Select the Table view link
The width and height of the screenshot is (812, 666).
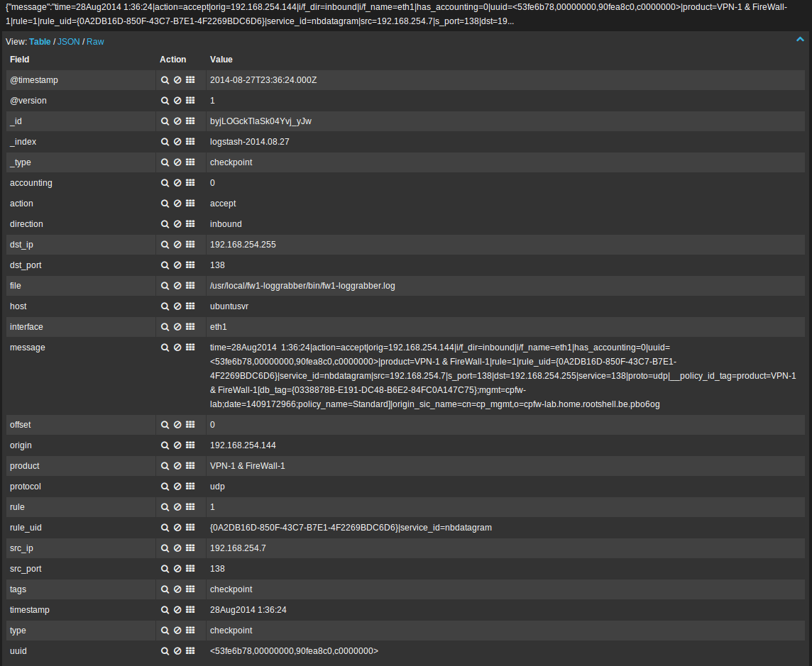click(x=40, y=41)
